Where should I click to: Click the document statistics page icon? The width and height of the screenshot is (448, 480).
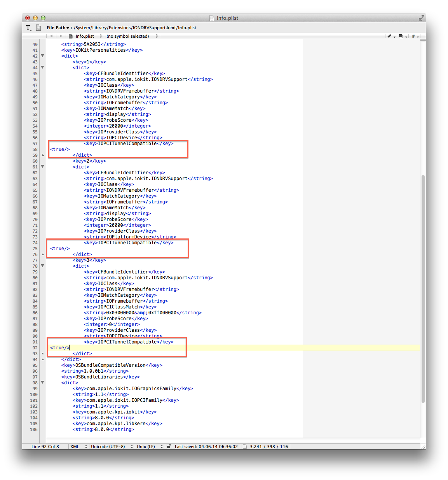click(x=245, y=447)
